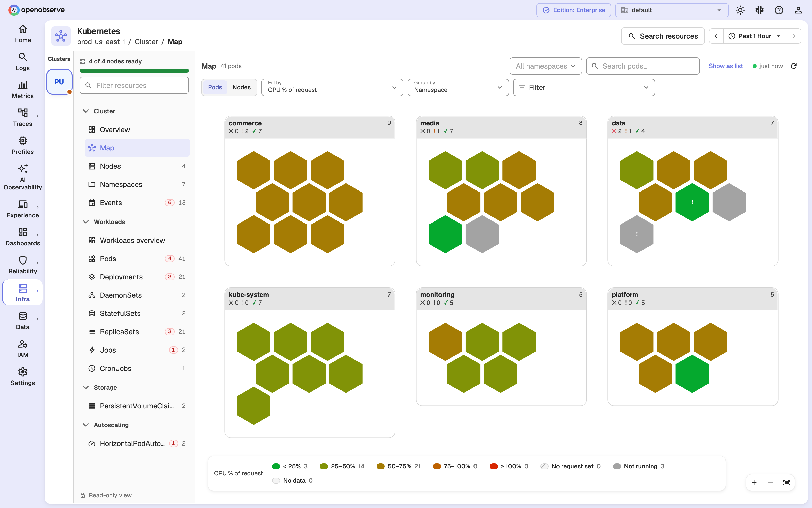
Task: Toggle the Not running legend item
Action: tap(638, 466)
